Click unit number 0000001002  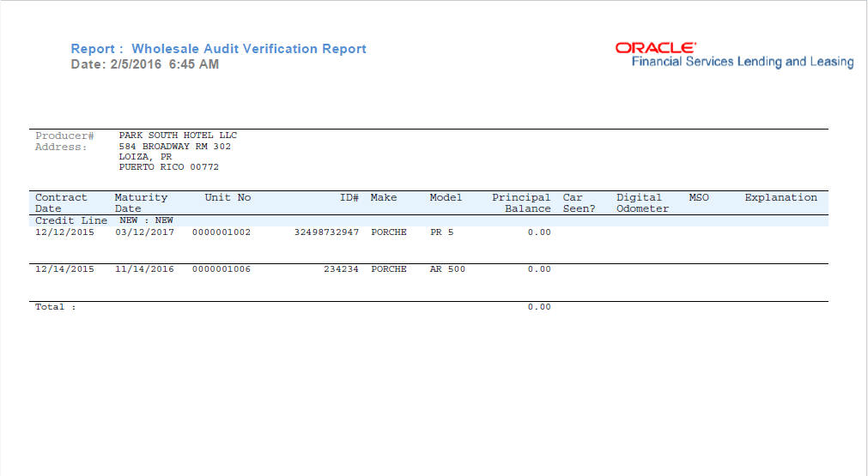click(x=222, y=232)
